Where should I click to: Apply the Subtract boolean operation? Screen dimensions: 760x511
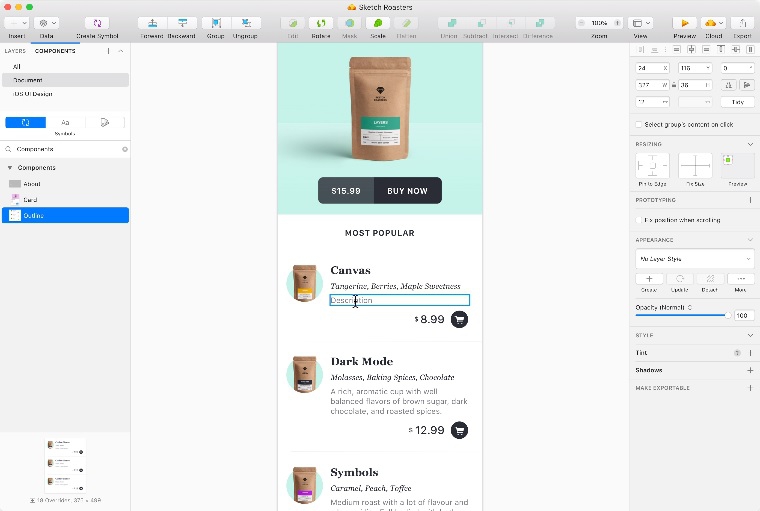481,23
